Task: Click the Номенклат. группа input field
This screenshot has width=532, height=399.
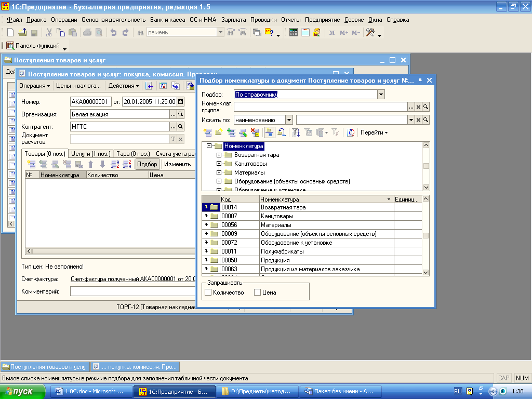Action: click(x=321, y=107)
